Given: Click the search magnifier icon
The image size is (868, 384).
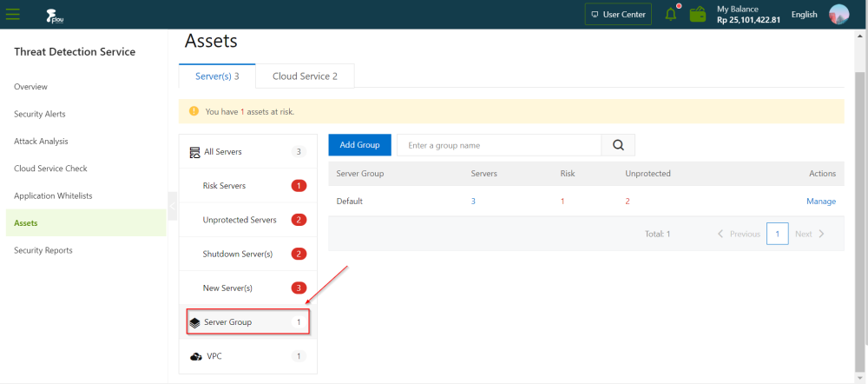Looking at the screenshot, I should (618, 145).
